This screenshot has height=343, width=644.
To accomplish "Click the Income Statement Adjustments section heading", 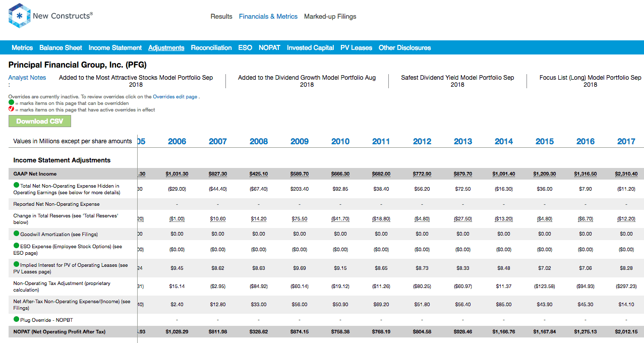I will (62, 160).
